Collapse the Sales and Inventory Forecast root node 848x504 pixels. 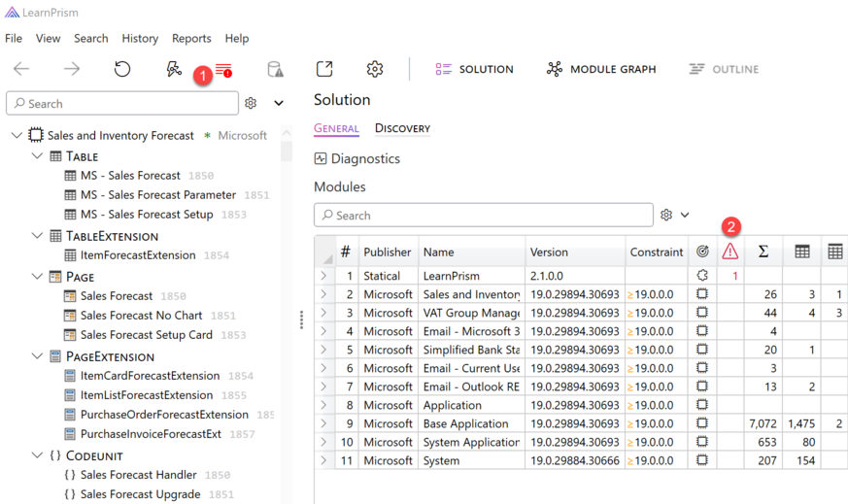coord(17,135)
